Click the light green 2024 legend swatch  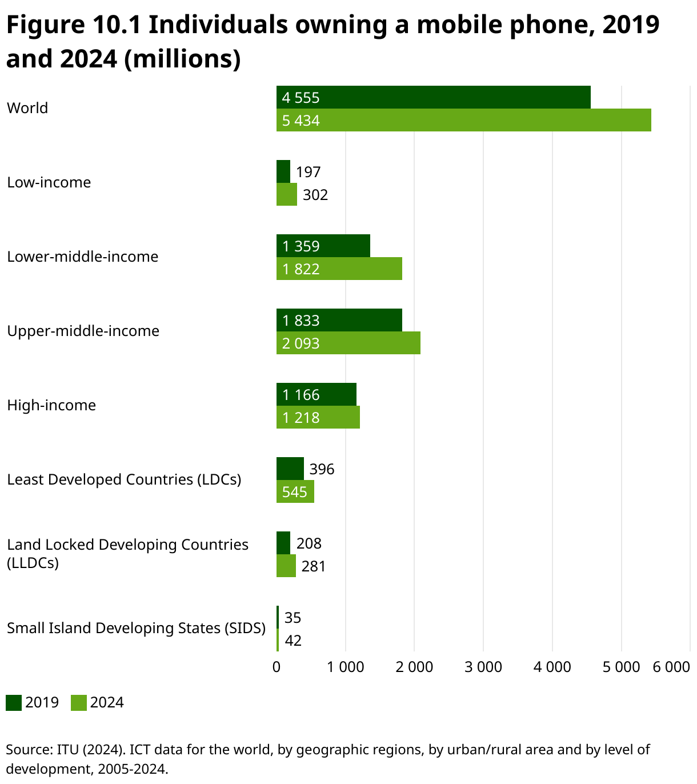tap(78, 702)
